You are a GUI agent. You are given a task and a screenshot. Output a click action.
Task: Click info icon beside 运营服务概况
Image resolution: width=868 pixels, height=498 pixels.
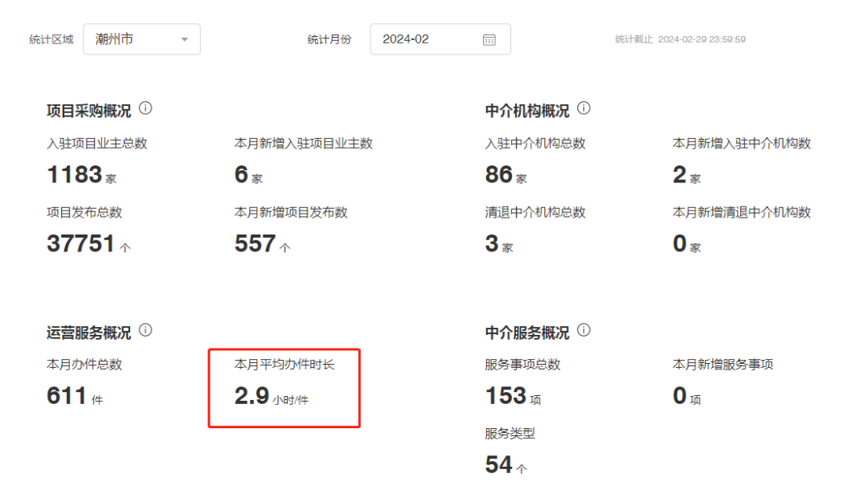point(145,330)
